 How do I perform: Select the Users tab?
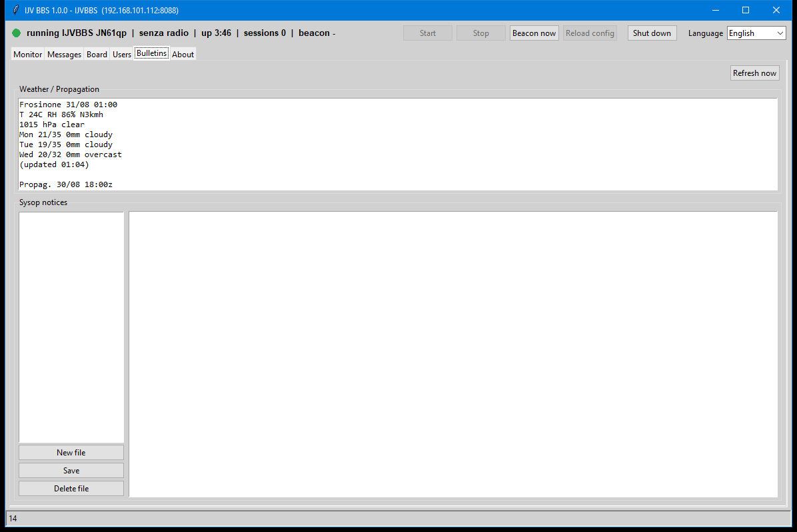tap(122, 55)
